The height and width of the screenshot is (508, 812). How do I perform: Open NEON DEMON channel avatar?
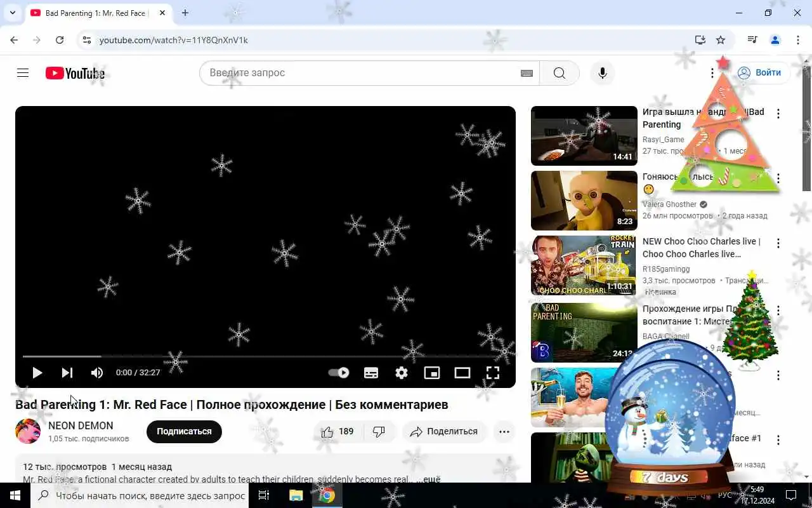pos(28,431)
